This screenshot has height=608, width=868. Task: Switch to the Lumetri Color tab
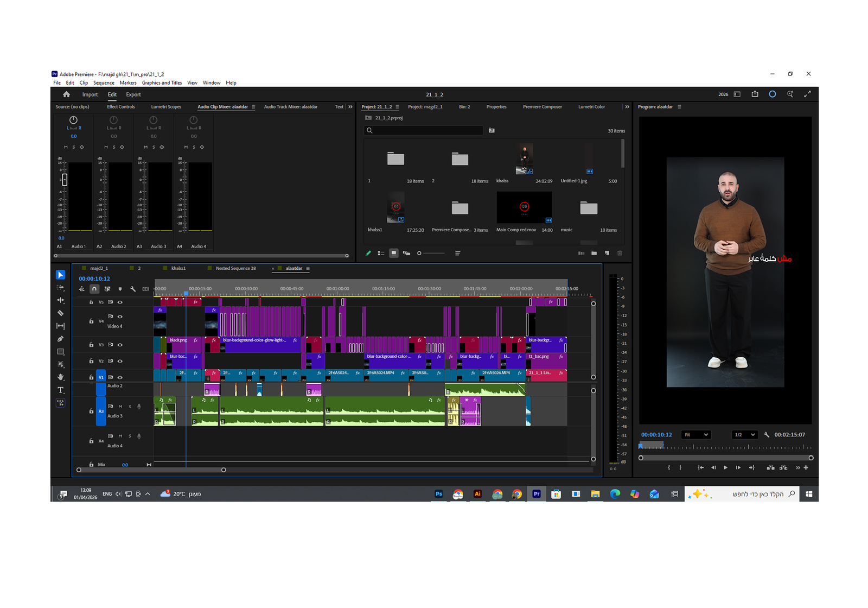click(x=591, y=107)
